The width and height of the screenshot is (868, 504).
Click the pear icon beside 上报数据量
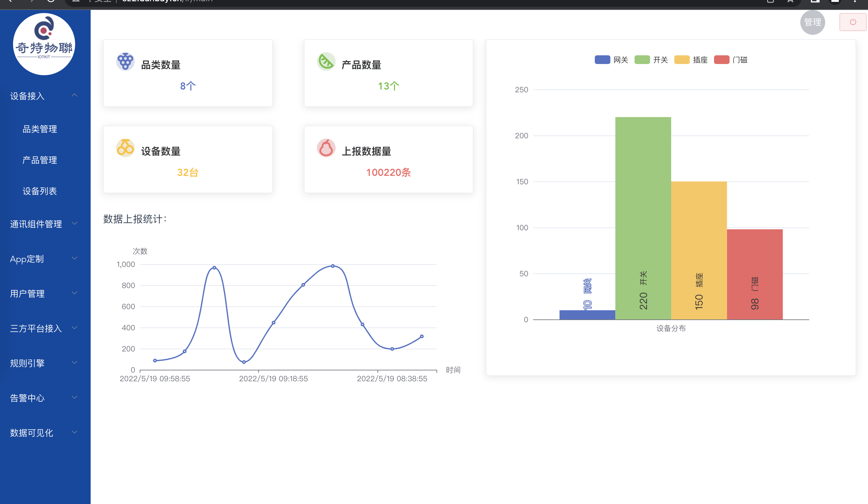[x=326, y=148]
